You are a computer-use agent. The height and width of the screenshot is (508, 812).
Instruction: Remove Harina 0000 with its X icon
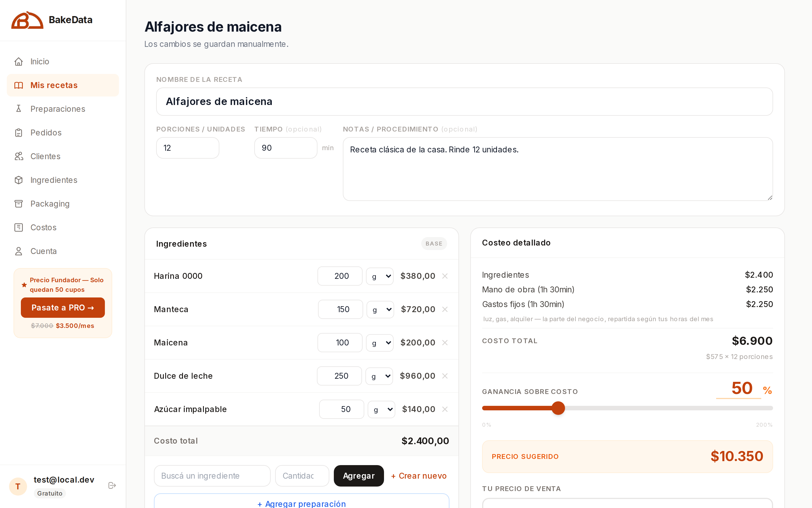pos(445,276)
